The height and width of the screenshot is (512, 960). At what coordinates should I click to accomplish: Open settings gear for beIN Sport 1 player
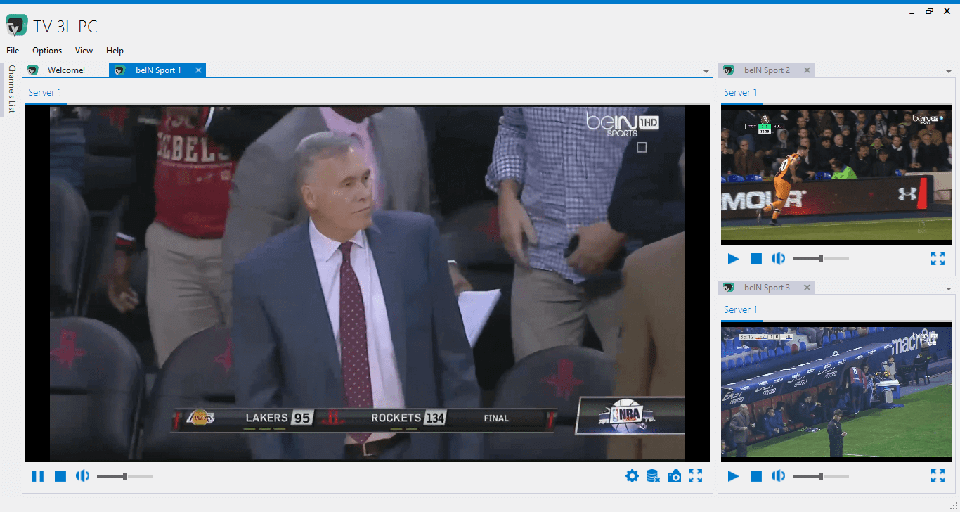tap(632, 476)
